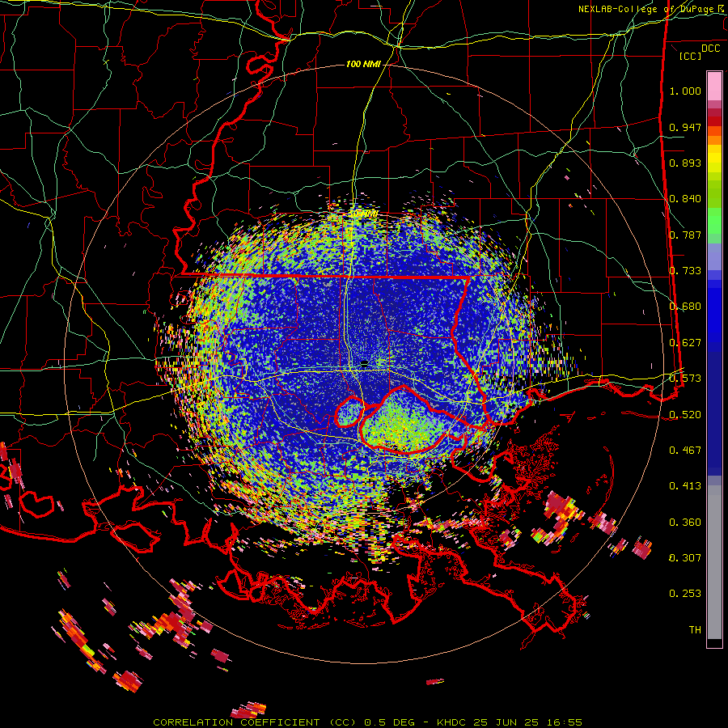Click the 1.000 value on the color scale
The image size is (728, 728).
tap(685, 91)
